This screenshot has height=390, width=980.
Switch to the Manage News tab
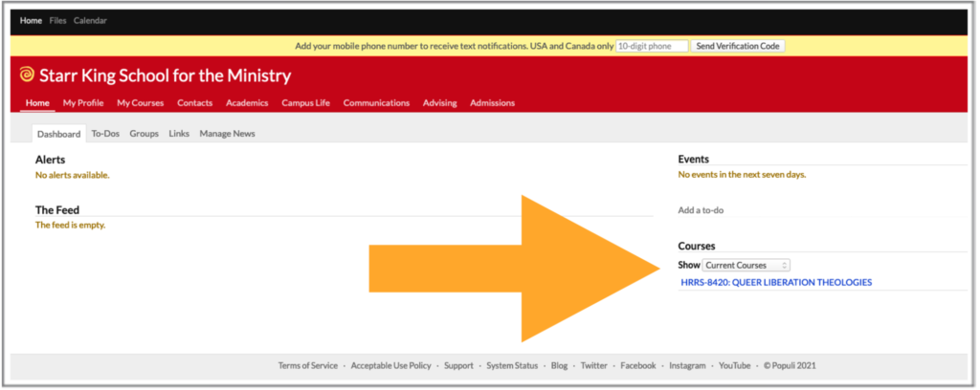tap(227, 134)
